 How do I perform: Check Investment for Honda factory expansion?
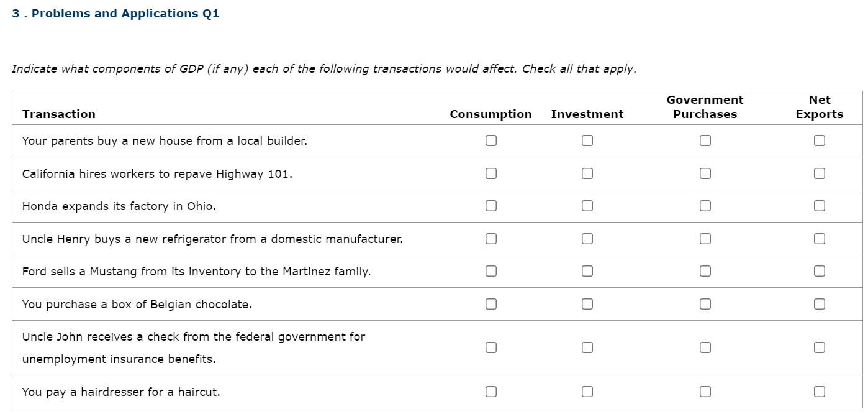pyautogui.click(x=587, y=206)
